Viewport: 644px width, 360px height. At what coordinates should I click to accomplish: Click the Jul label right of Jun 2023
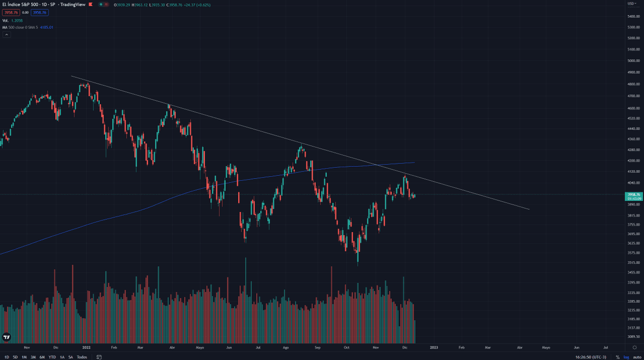605,348
